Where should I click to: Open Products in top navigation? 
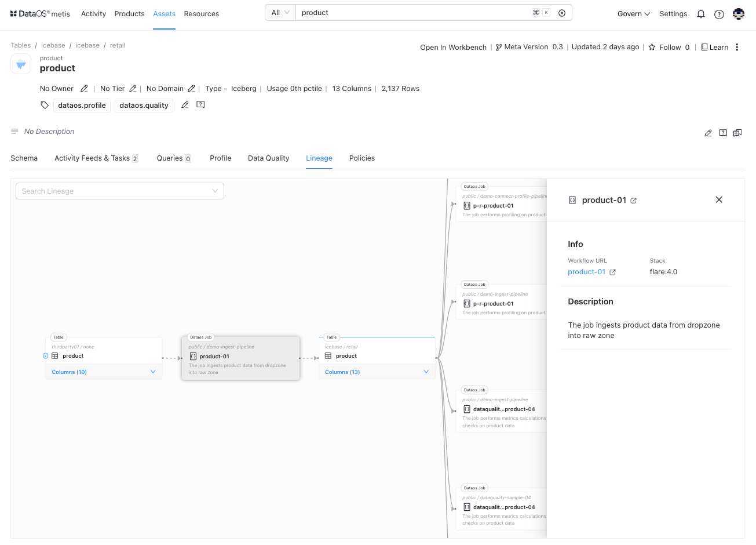click(x=129, y=14)
